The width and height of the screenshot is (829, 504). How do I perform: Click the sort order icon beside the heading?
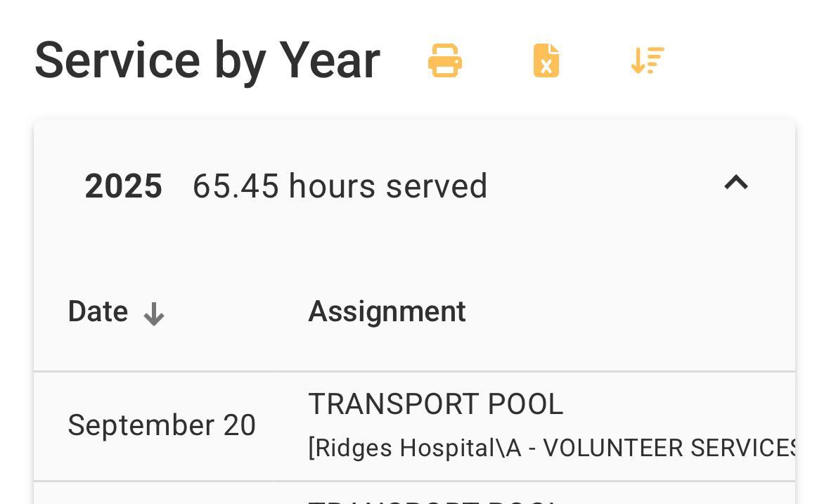click(648, 60)
